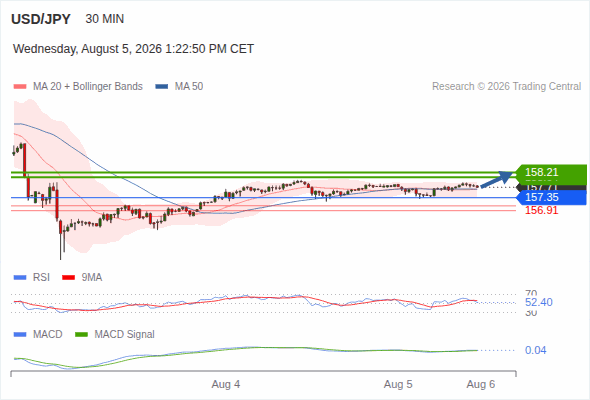Click the MA 50 blue legend swatch
The image size is (590, 400).
point(162,87)
